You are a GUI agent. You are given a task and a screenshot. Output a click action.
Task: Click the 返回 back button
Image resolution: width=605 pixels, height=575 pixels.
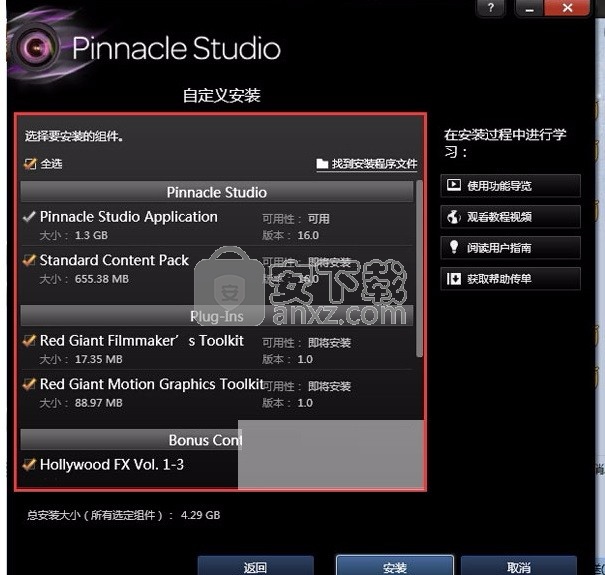pos(255,567)
